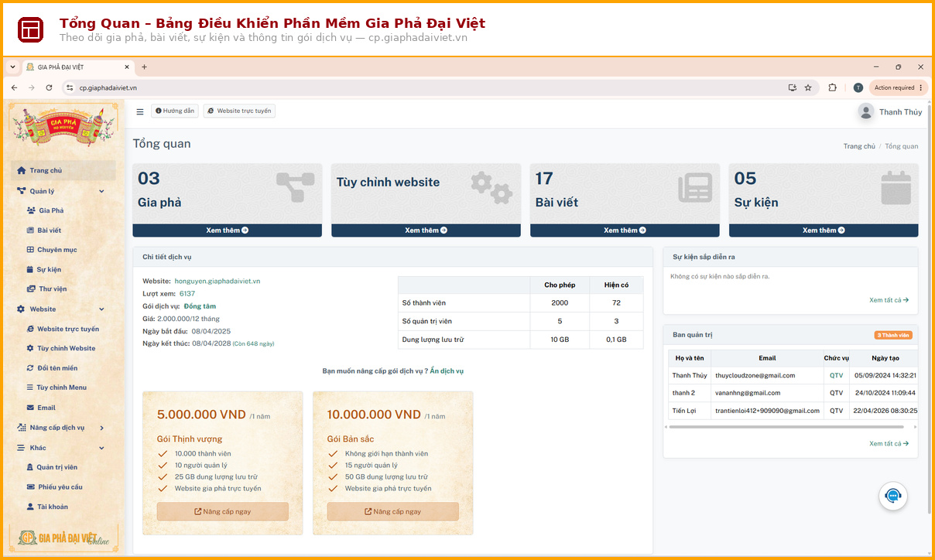Click email thuycloudzone@gmail.com in table
This screenshot has width=935, height=560.
(755, 376)
